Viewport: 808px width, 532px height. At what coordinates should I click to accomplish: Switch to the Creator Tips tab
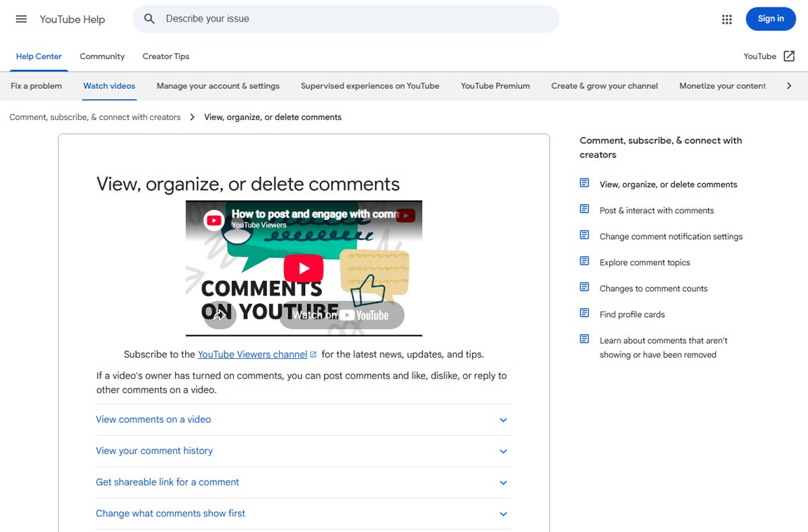point(166,57)
